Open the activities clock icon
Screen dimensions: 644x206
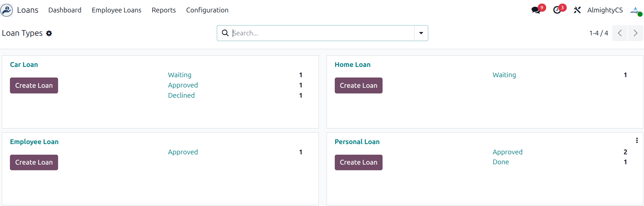click(557, 10)
